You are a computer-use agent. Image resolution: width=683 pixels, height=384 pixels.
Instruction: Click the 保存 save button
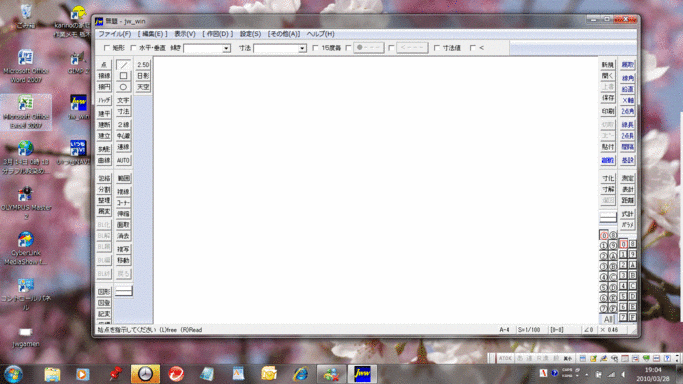tap(608, 98)
